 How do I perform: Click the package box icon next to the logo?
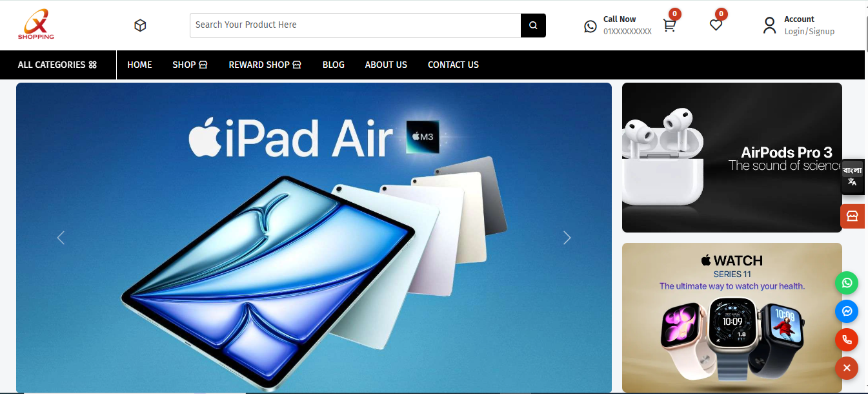click(x=140, y=25)
